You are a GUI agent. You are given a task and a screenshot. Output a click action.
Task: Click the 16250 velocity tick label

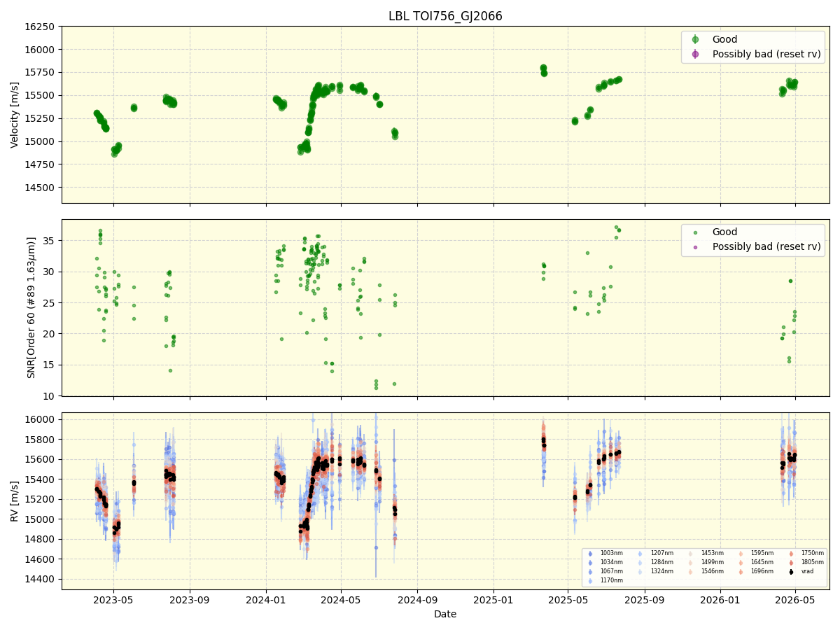40,27
